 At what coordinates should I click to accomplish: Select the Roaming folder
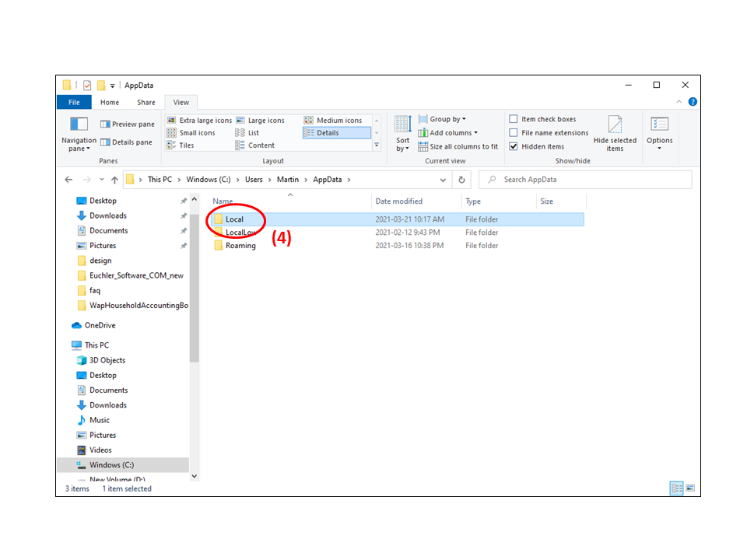240,246
